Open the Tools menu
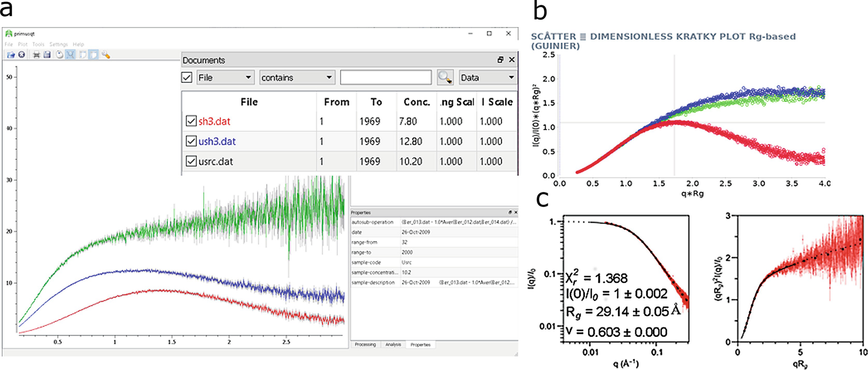868x370 pixels. point(38,45)
